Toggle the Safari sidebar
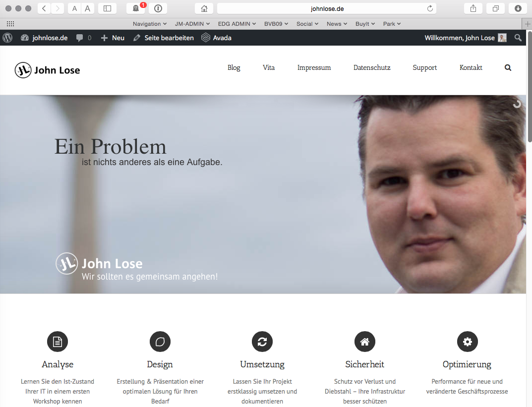Viewport: 532px width, 407px height. click(x=107, y=8)
